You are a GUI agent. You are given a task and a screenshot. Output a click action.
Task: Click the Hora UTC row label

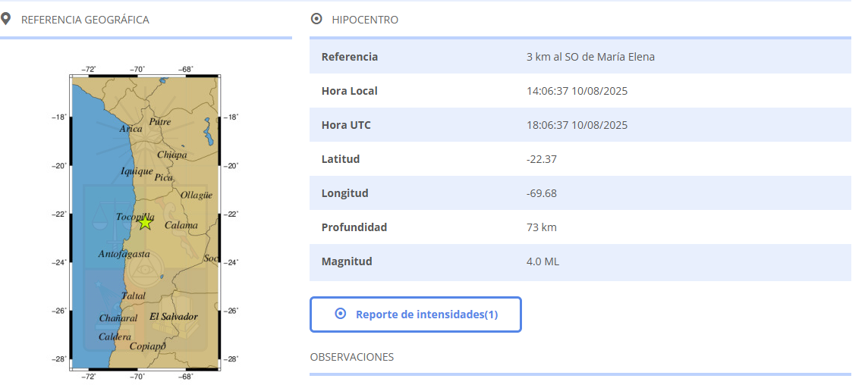coord(346,126)
